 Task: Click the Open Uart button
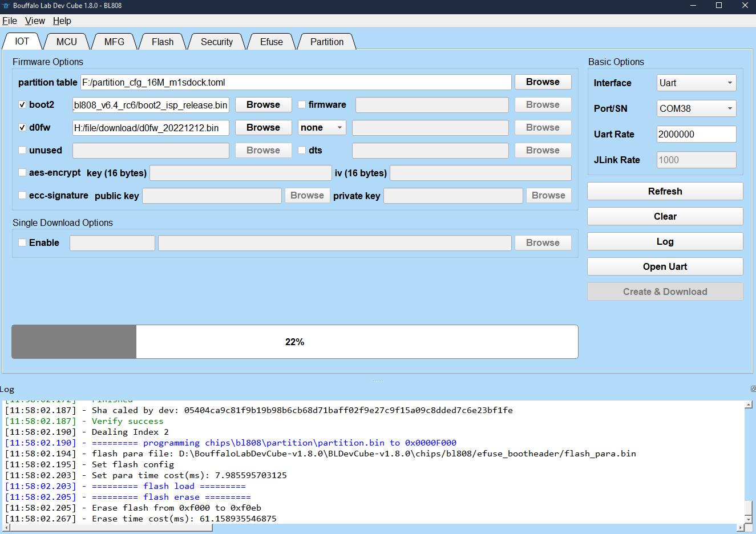tap(665, 266)
